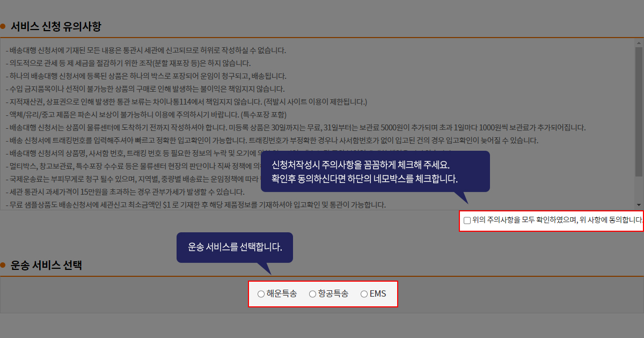Check the agreement checkbox for 주의사항

pyautogui.click(x=467, y=220)
